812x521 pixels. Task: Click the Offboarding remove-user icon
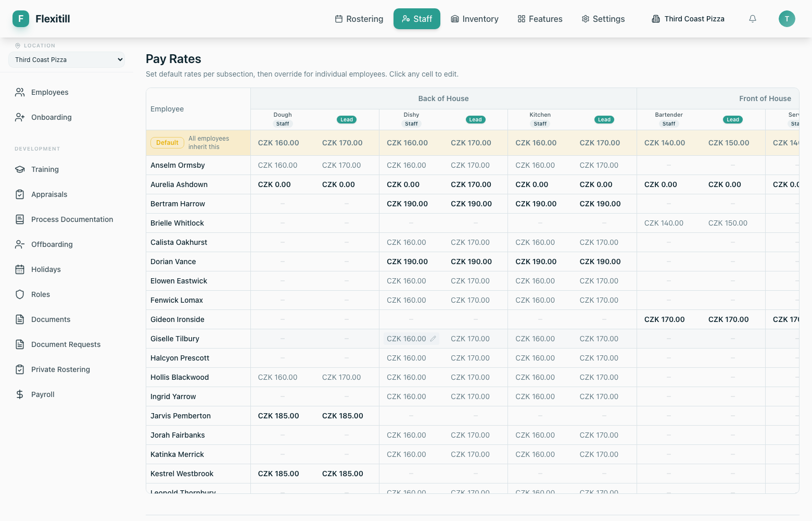(x=20, y=244)
